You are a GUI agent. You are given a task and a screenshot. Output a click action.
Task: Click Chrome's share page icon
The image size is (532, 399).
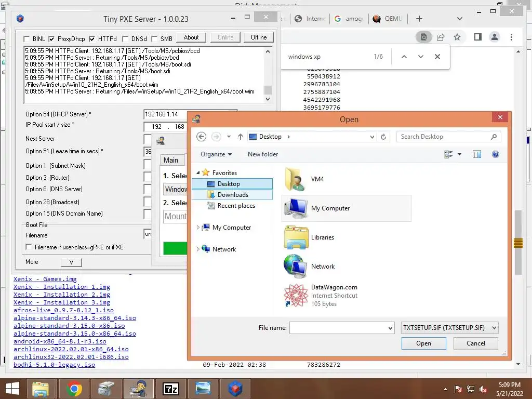coord(441,37)
